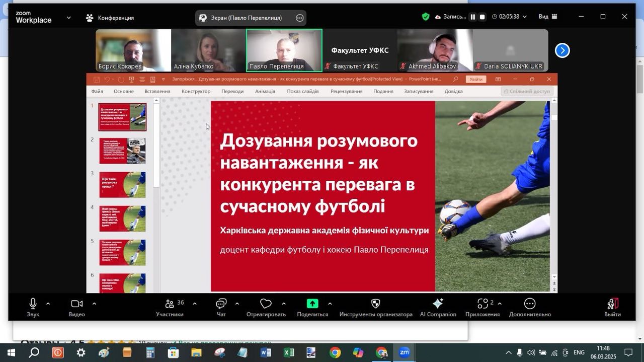The width and height of the screenshot is (644, 362).
Task: Open AI Companion in Zoom toolbar
Action: pyautogui.click(x=438, y=304)
